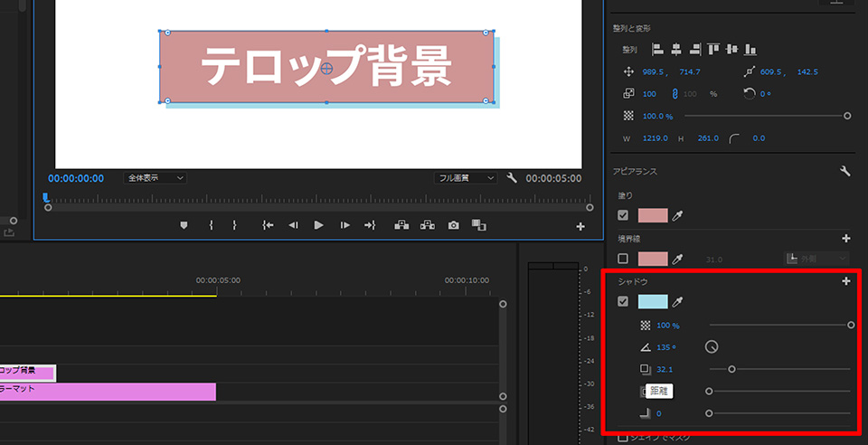
Task: Open the comparison view icon
Action: [479, 225]
